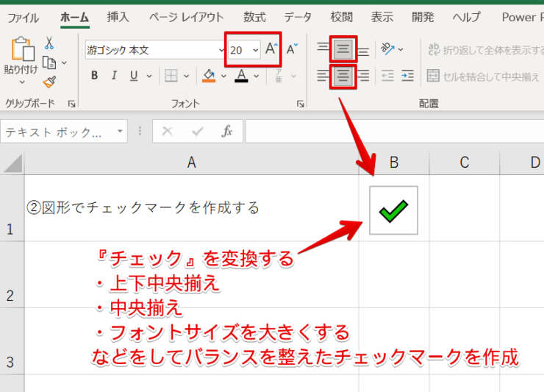Viewport: 544px width, 392px height.
Task: Toggle Underline formatting
Action: click(x=134, y=76)
